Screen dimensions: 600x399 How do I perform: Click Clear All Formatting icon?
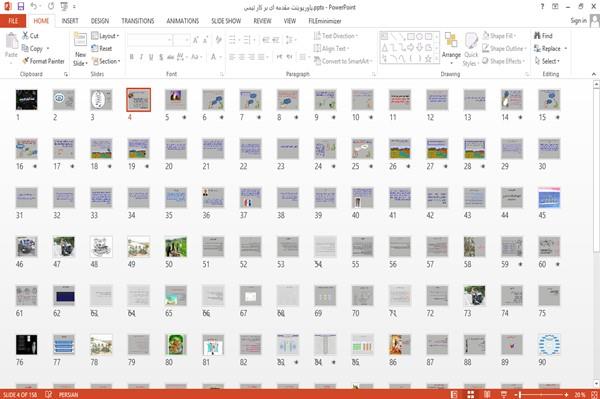click(x=218, y=40)
